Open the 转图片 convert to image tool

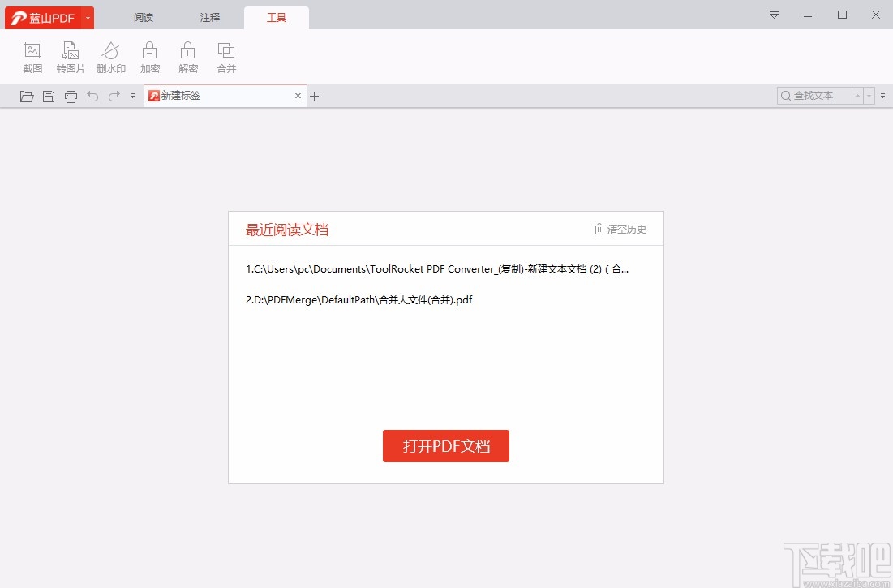pos(71,55)
